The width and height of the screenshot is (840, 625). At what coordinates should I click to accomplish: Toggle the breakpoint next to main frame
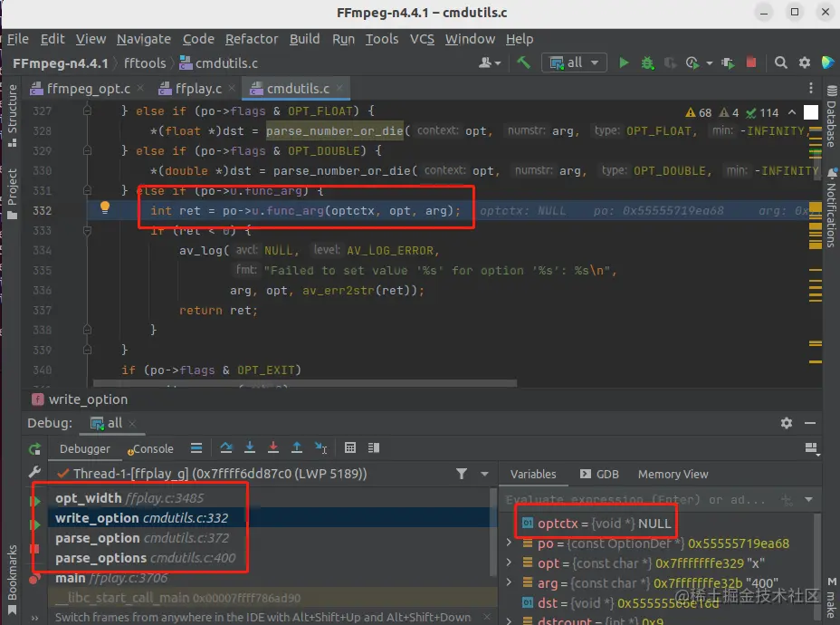click(34, 579)
